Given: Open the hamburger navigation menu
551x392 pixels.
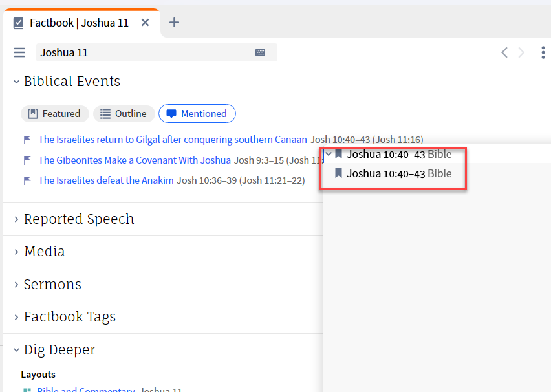Looking at the screenshot, I should tap(19, 52).
